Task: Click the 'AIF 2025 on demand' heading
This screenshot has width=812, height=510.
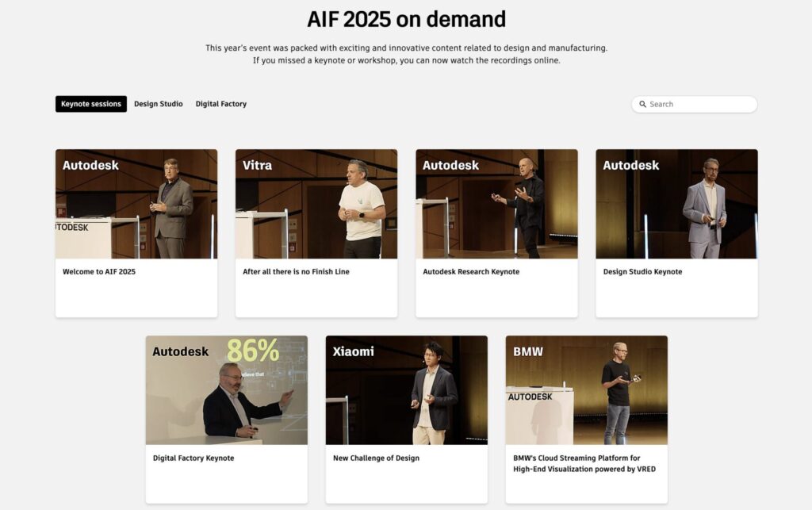Action: 406,19
